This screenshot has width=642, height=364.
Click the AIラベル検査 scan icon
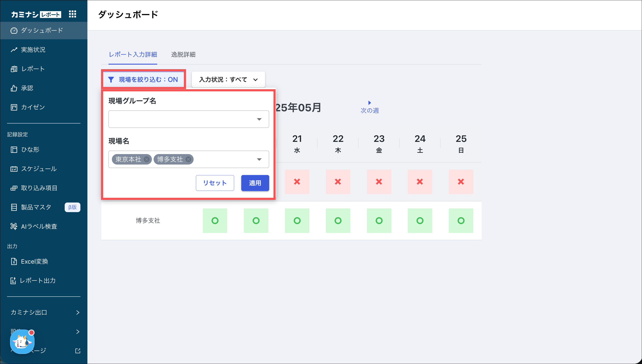(x=14, y=226)
